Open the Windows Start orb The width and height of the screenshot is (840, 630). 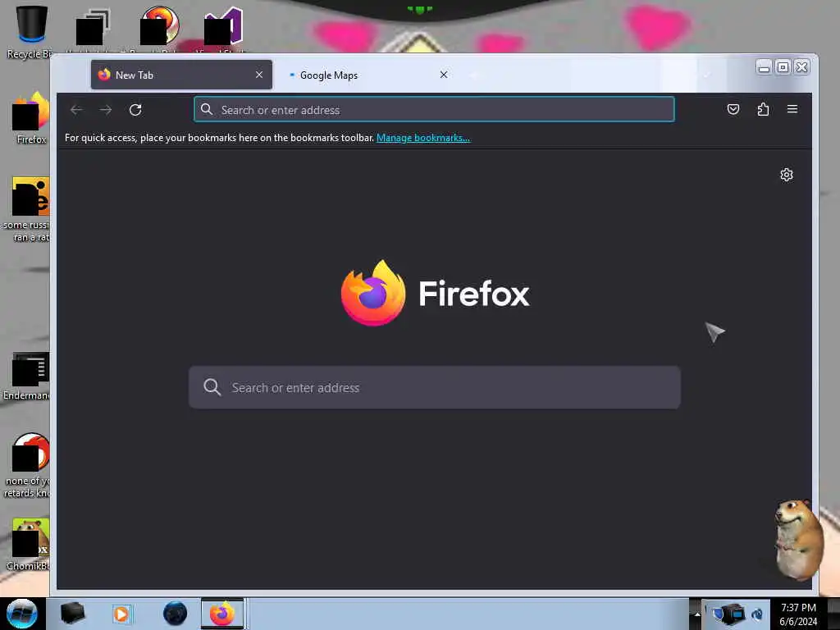[22, 614]
